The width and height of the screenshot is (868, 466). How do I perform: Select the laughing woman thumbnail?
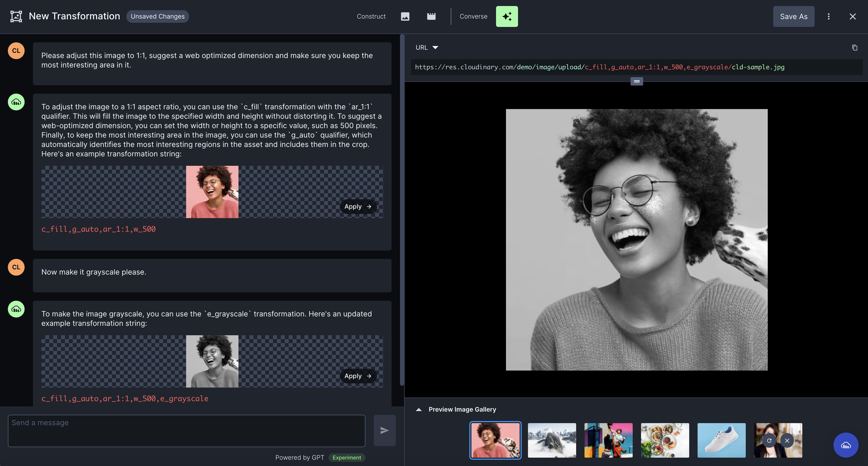495,440
